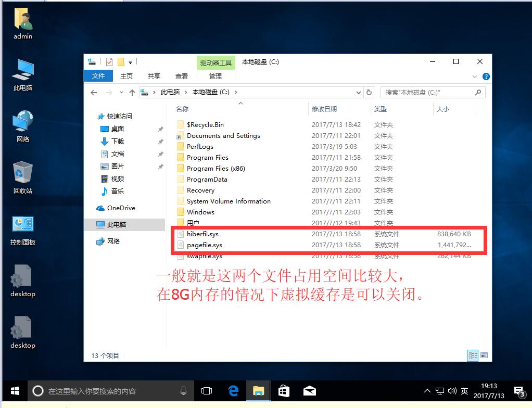Open Task View from the taskbar
Screen dimensions: 532x408
pos(207,391)
